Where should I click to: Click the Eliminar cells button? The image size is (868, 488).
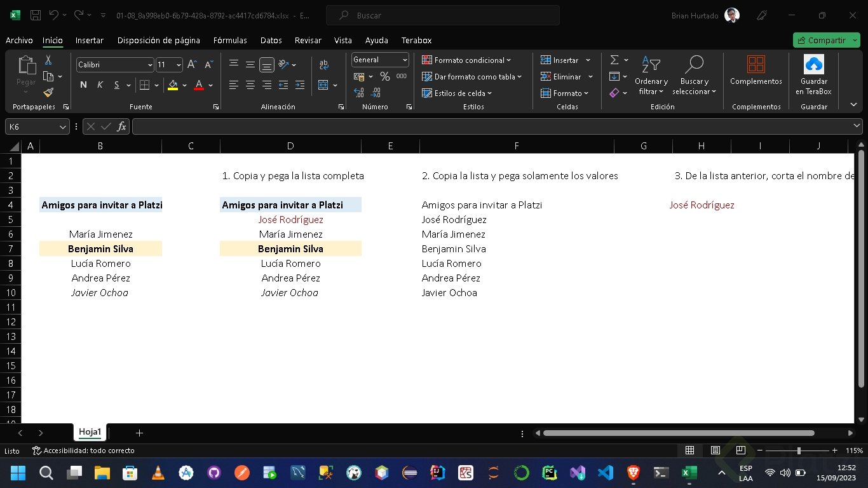point(567,77)
